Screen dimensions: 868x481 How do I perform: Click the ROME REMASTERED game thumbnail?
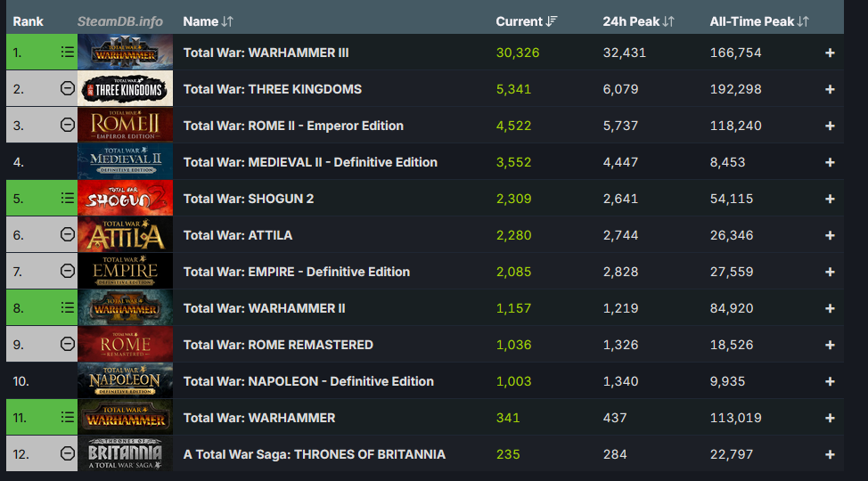click(x=125, y=345)
